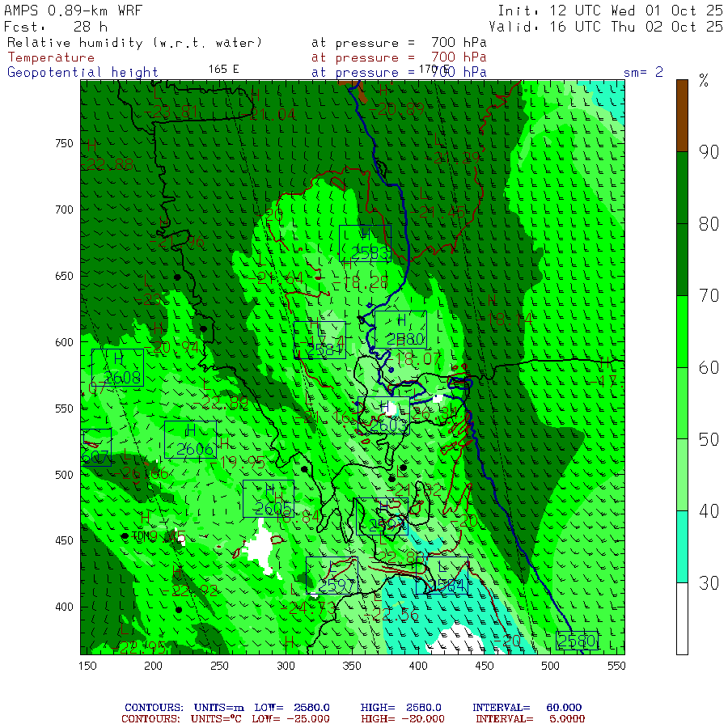Click the white below-30% color bar segment

[682, 619]
